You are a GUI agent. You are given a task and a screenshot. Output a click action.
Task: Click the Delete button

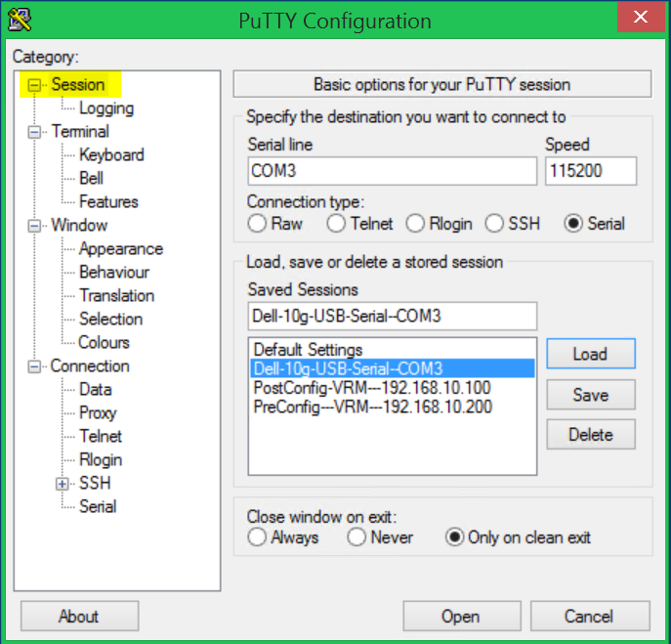[x=591, y=435]
